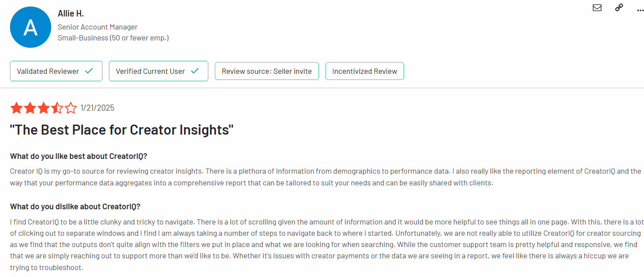The height and width of the screenshot is (277, 644).
Task: Select the Review source: Seller invite badge
Action: coord(266,71)
